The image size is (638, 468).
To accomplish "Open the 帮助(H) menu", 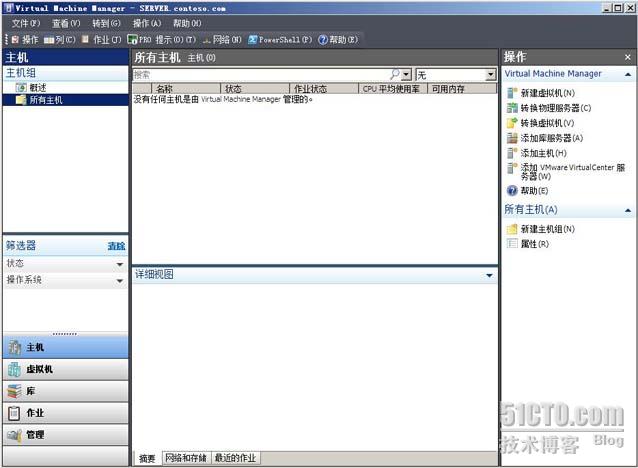I will pyautogui.click(x=187, y=23).
